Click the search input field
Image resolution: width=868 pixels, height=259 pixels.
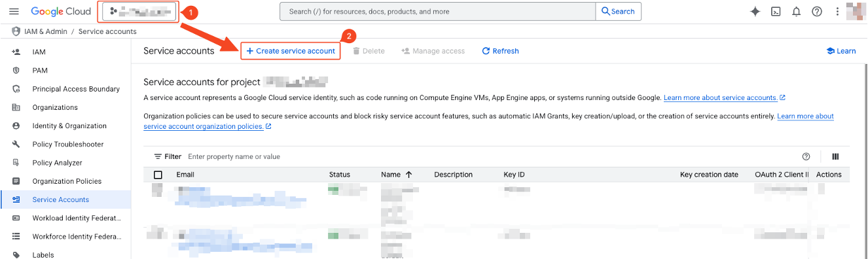click(437, 11)
